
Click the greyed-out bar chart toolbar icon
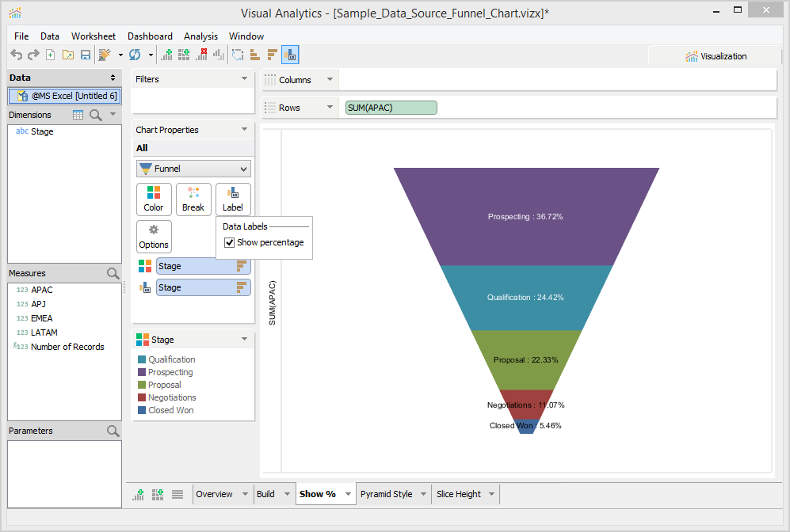219,55
